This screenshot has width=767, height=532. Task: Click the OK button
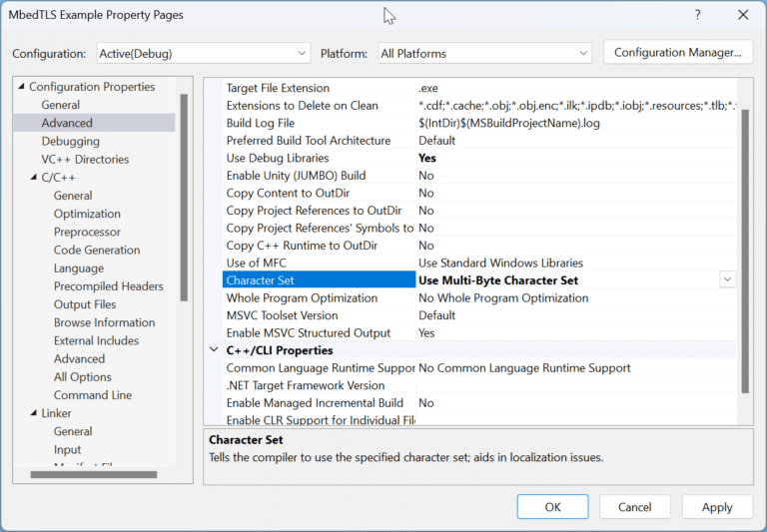552,507
